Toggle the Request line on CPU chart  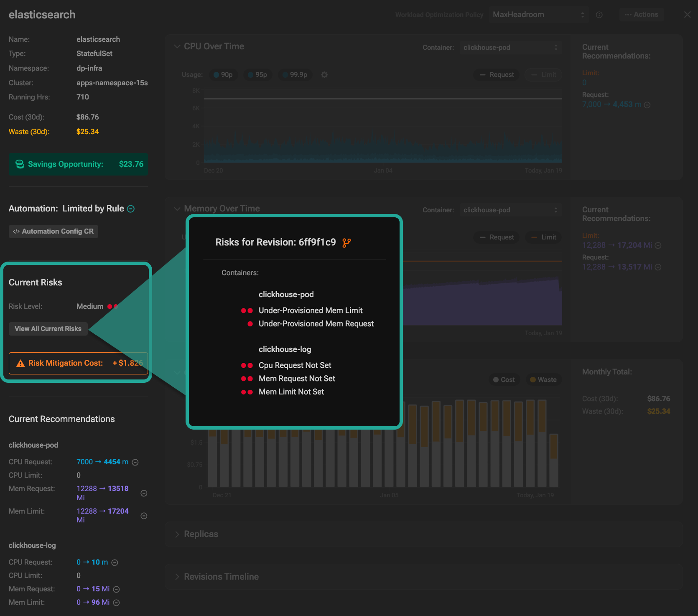click(497, 75)
